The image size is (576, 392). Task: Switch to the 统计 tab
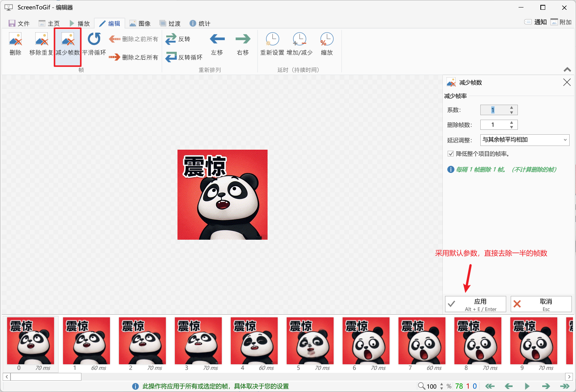point(200,23)
